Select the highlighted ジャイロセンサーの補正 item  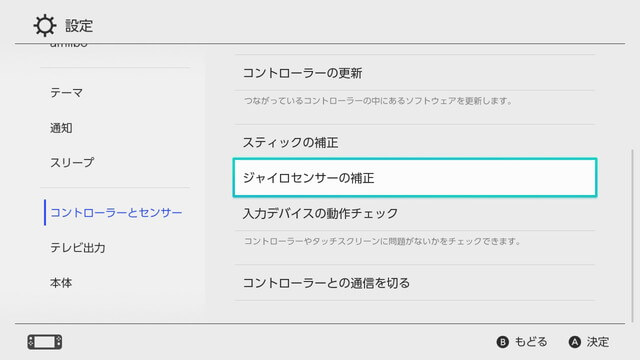415,178
